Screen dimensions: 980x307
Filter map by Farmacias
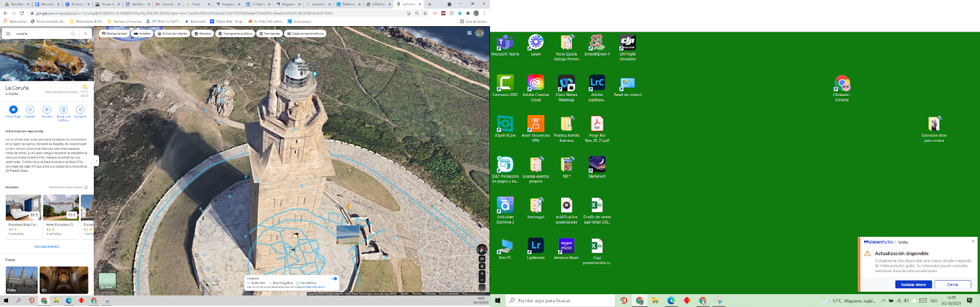269,34
